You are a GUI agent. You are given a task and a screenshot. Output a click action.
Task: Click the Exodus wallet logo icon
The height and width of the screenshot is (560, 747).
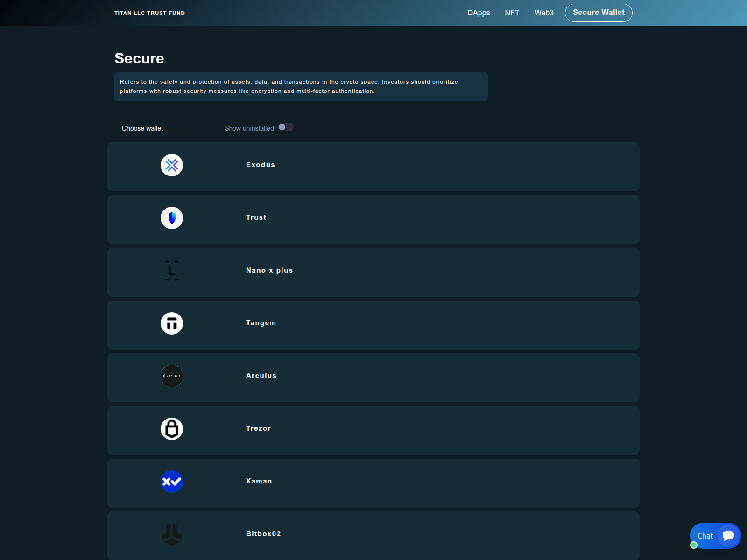(x=172, y=165)
